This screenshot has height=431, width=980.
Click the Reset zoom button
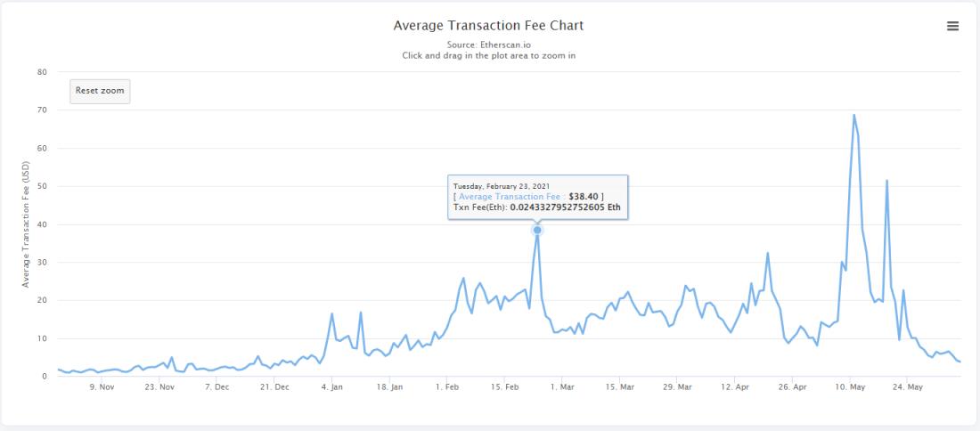(100, 91)
